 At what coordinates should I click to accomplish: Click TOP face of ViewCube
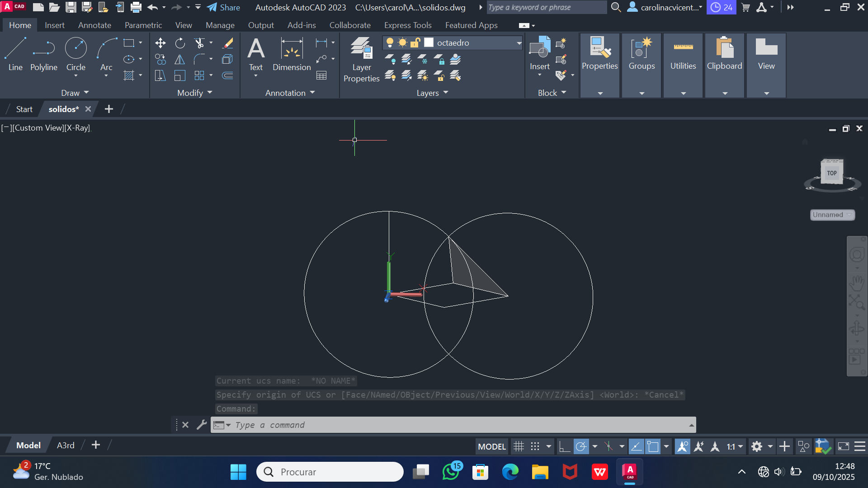[832, 173]
